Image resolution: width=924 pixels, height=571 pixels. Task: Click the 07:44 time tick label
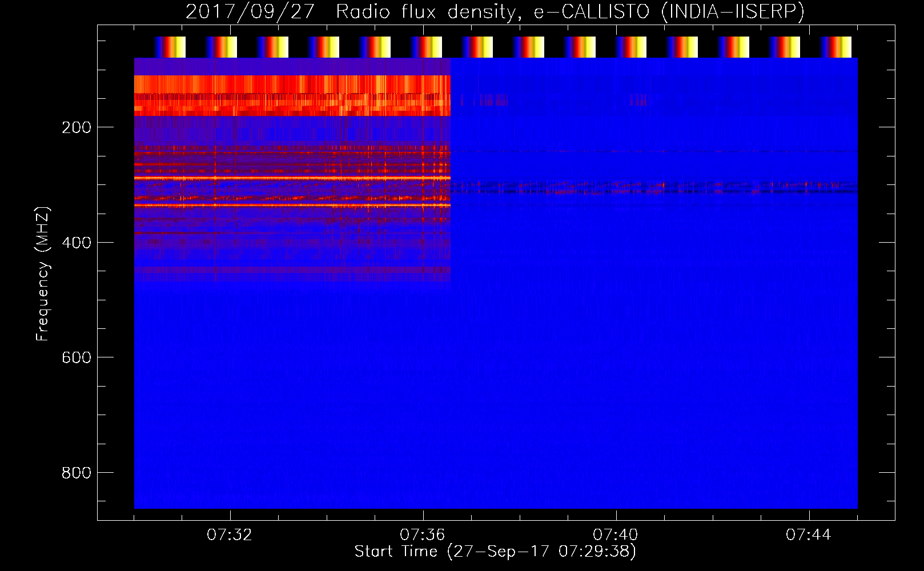point(809,535)
